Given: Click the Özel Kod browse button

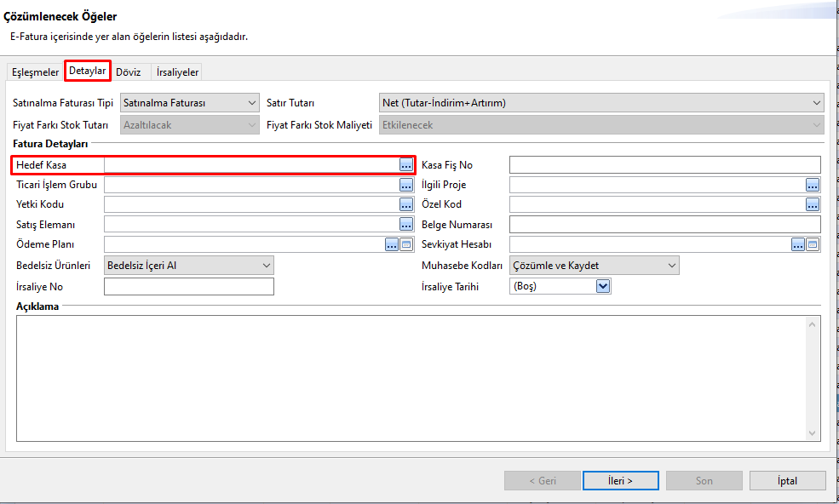Looking at the screenshot, I should click(x=813, y=204).
